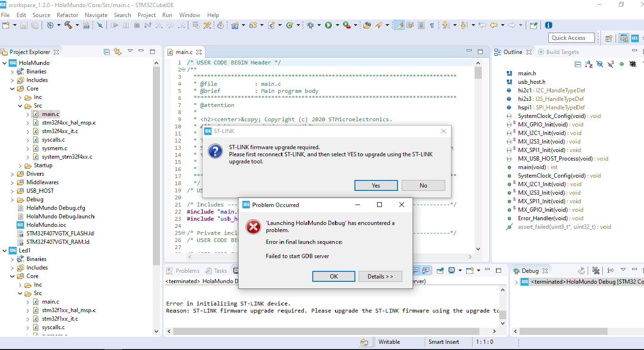Switch to the Tasks tab
This screenshot has width=644, height=350.
click(x=216, y=271)
